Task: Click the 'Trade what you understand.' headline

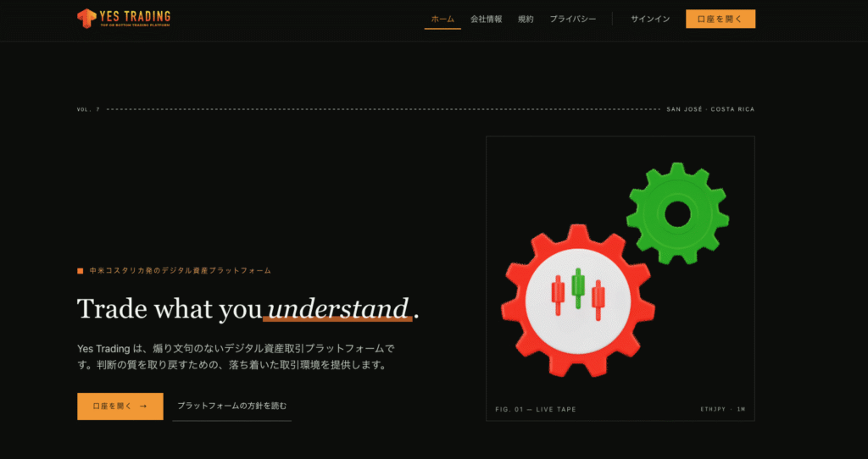Action: pyautogui.click(x=248, y=308)
